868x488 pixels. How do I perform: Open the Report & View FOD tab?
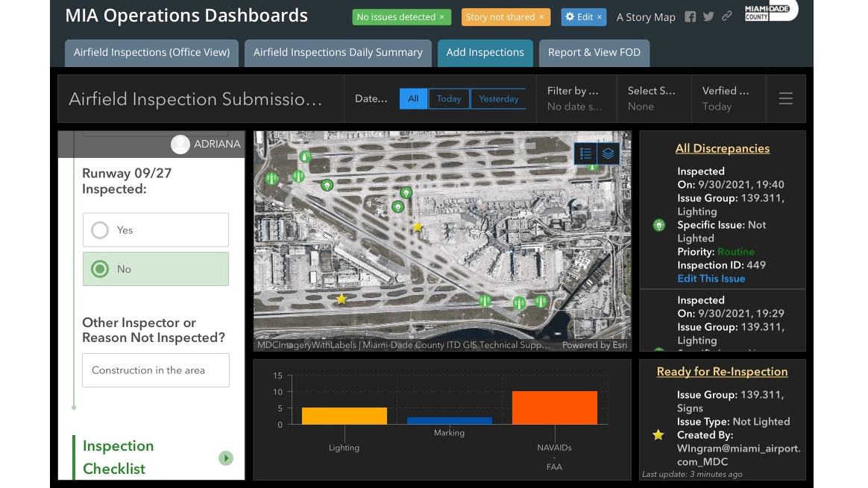594,53
